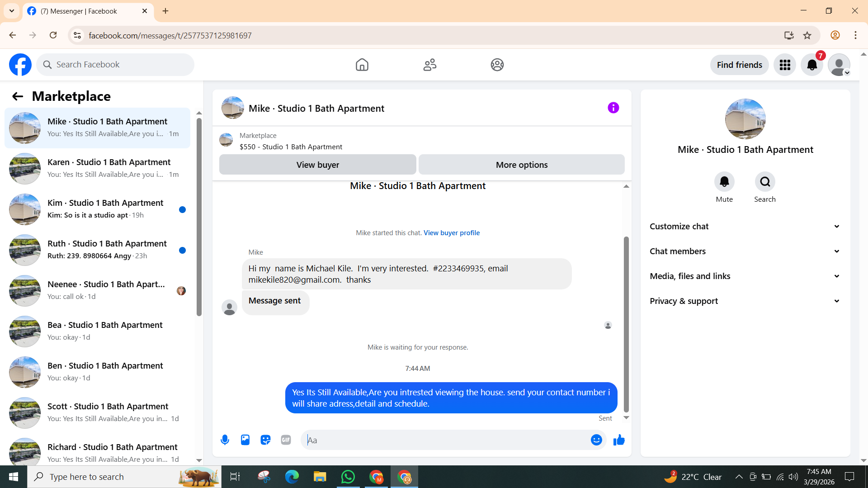Click the Facebook logo icon
The width and height of the screenshot is (868, 488).
tap(20, 65)
